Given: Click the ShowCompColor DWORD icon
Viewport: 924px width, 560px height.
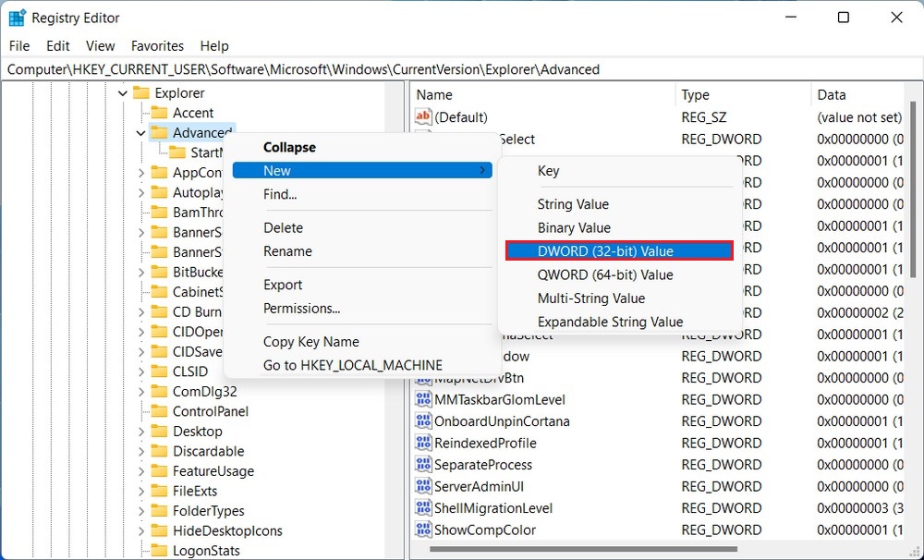Looking at the screenshot, I should point(423,530).
